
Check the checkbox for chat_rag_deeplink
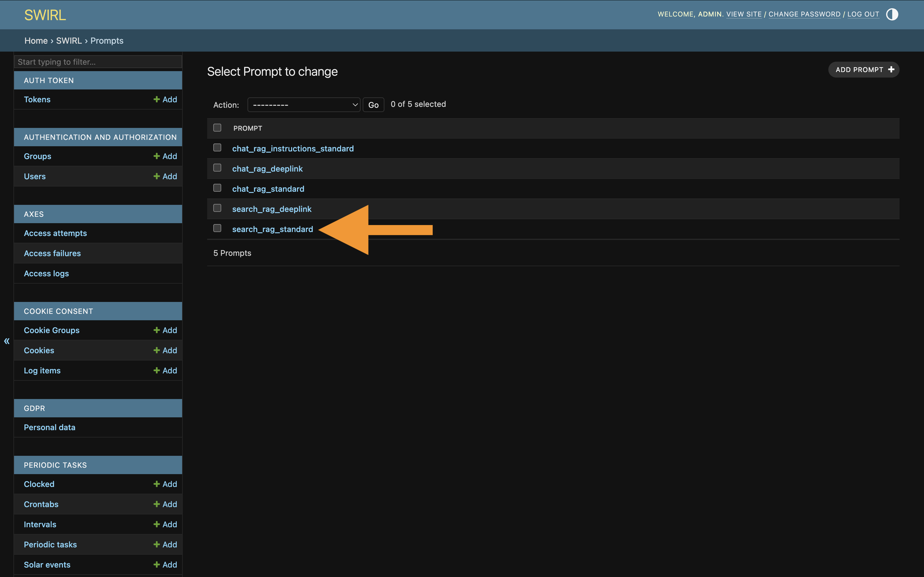[x=218, y=167]
